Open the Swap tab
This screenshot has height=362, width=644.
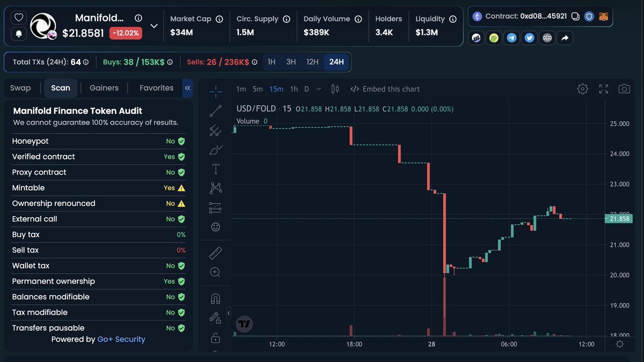[x=21, y=87]
